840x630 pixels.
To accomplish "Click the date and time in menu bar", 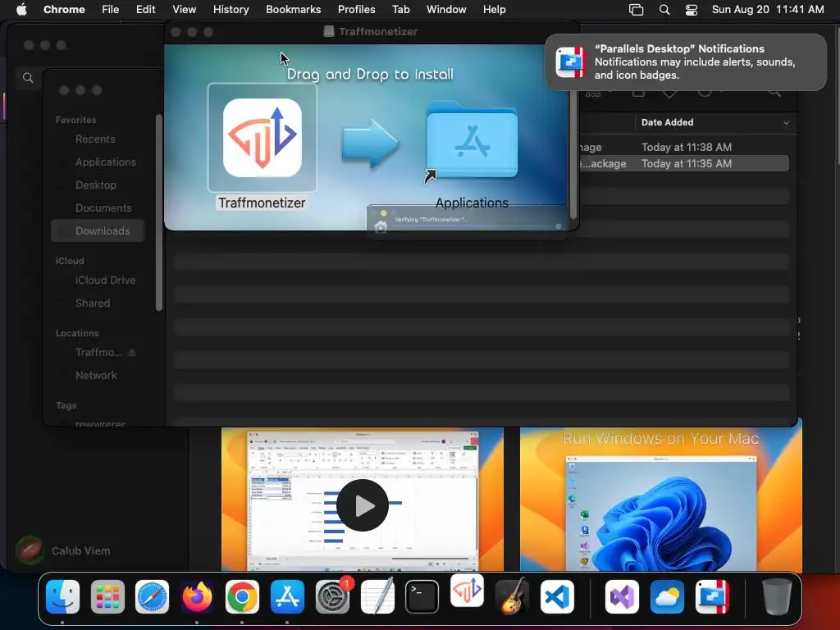I will [x=768, y=10].
